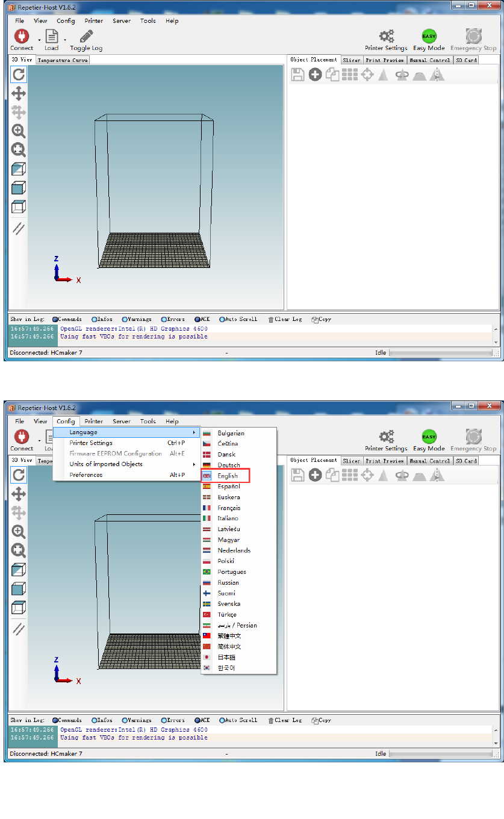Click Toggle Log pencil icon in upper window

click(86, 36)
